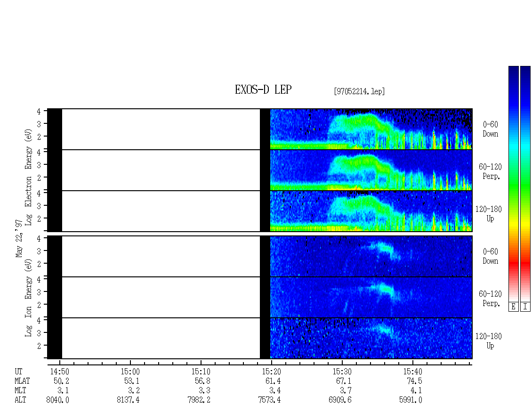
Task: Click the ALT row label
Action: pyautogui.click(x=20, y=400)
